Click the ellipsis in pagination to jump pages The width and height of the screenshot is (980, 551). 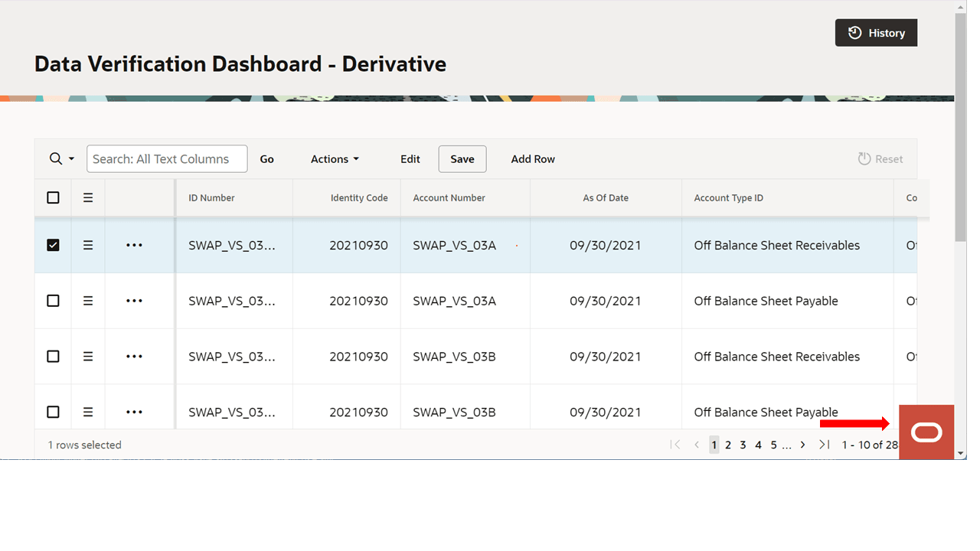coord(786,444)
